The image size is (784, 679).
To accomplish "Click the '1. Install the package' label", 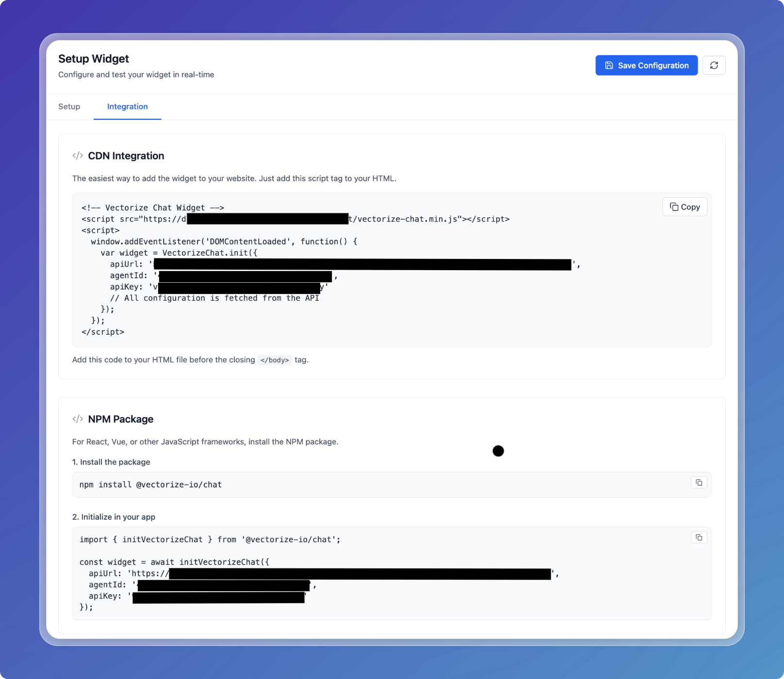I will (x=111, y=462).
